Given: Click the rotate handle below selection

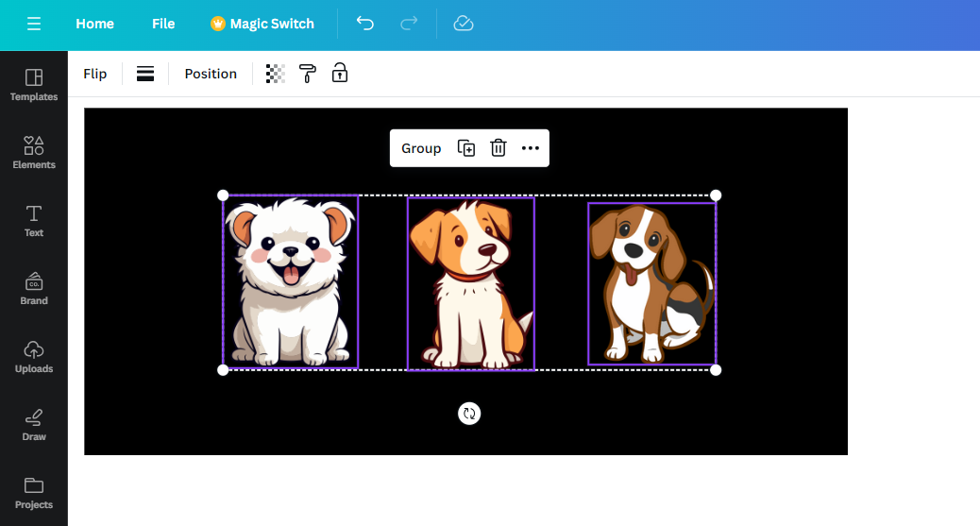Looking at the screenshot, I should [469, 414].
